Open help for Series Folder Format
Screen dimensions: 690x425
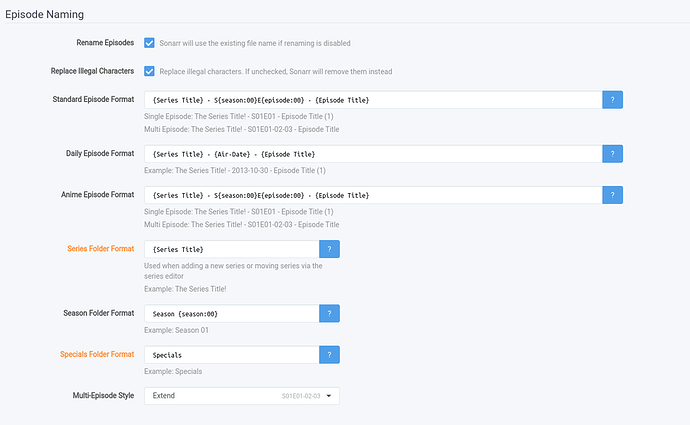(329, 249)
